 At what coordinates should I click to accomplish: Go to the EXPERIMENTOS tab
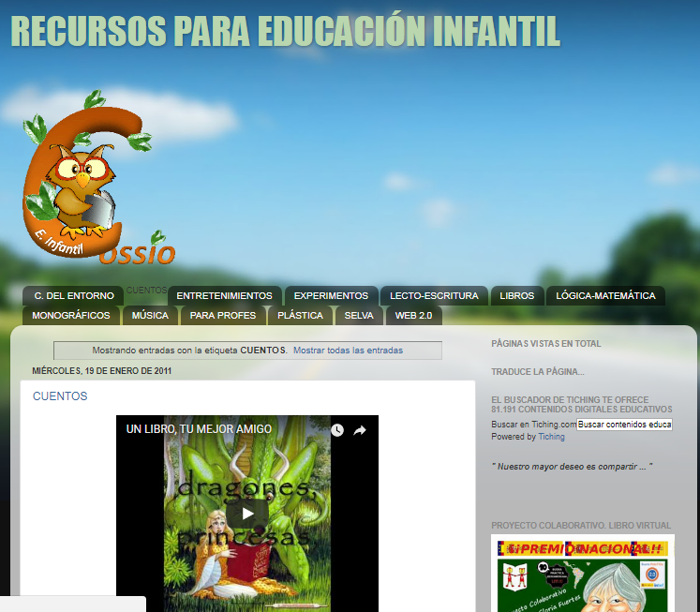pyautogui.click(x=331, y=296)
